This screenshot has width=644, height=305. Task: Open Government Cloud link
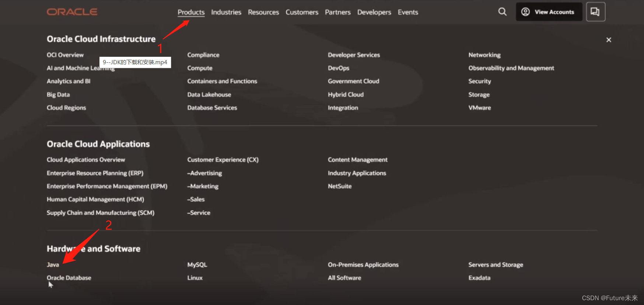tap(353, 81)
